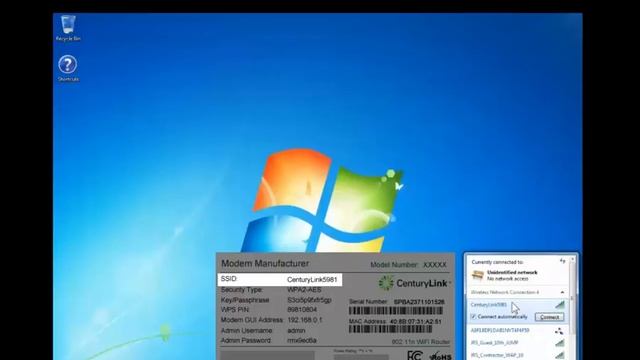The image size is (640, 360).
Task: Select the IRS_Guest wireless network
Action: point(494,343)
